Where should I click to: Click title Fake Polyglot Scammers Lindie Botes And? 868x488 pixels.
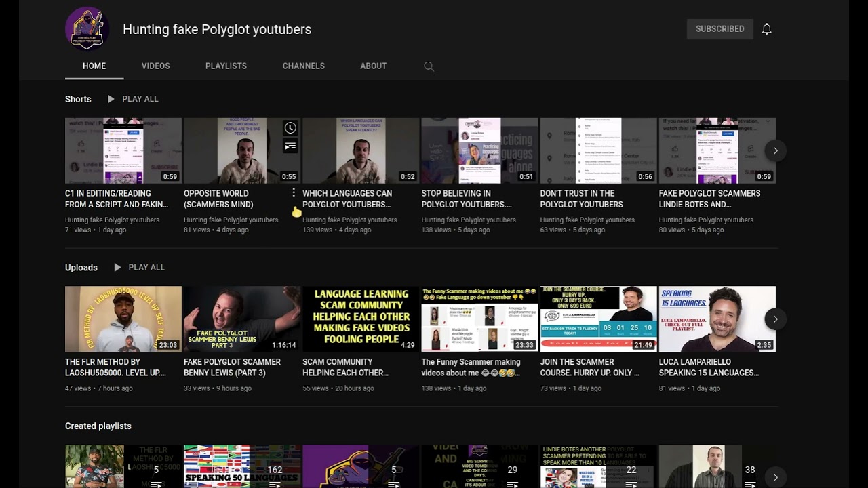tap(710, 199)
